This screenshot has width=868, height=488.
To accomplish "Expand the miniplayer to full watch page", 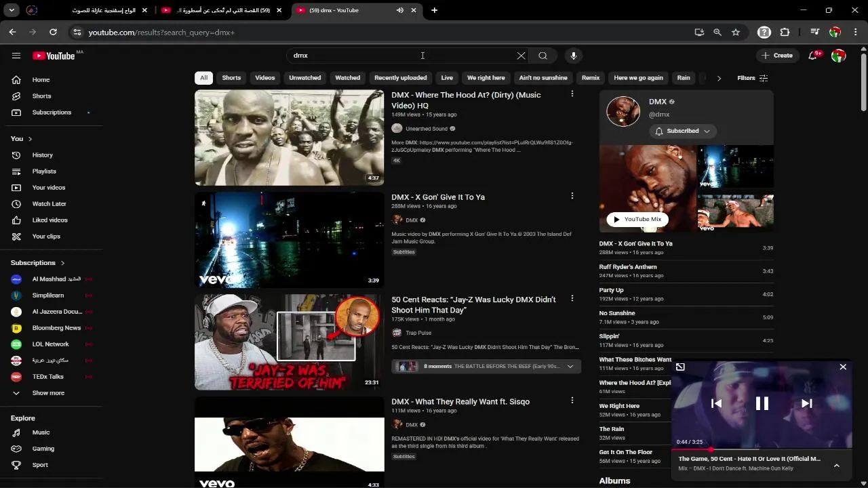I will tap(680, 367).
